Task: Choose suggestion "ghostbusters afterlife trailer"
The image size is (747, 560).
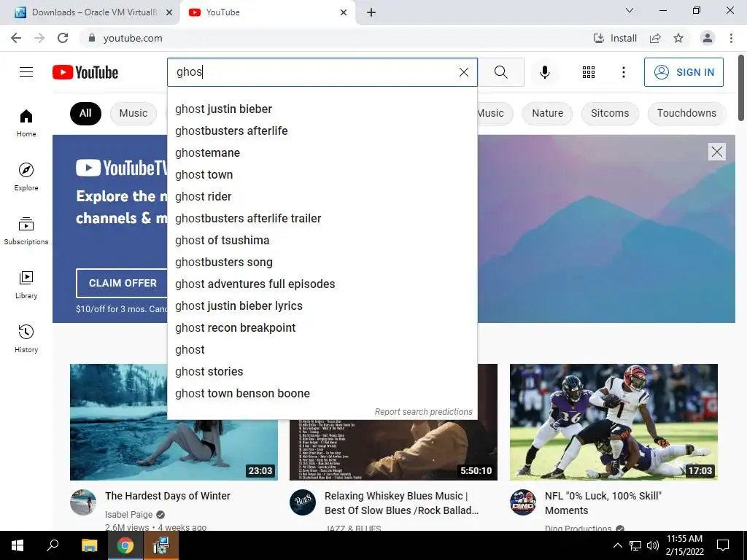Action: (322, 219)
